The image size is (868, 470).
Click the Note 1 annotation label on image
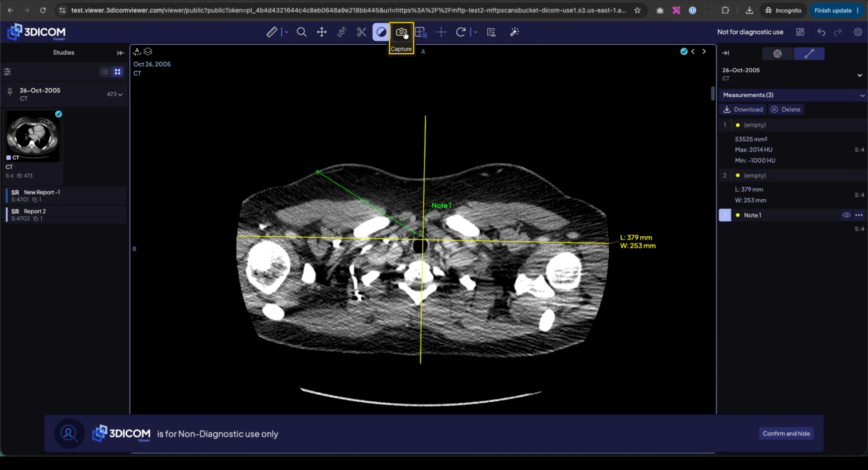441,206
